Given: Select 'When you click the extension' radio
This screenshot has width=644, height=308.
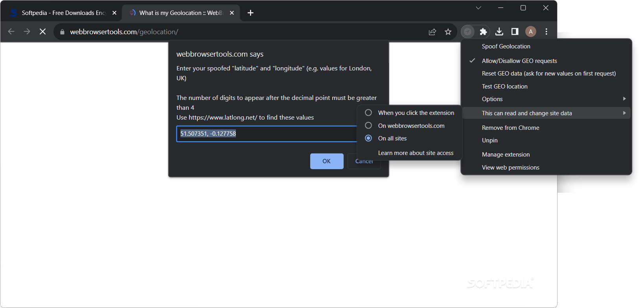Looking at the screenshot, I should [368, 113].
